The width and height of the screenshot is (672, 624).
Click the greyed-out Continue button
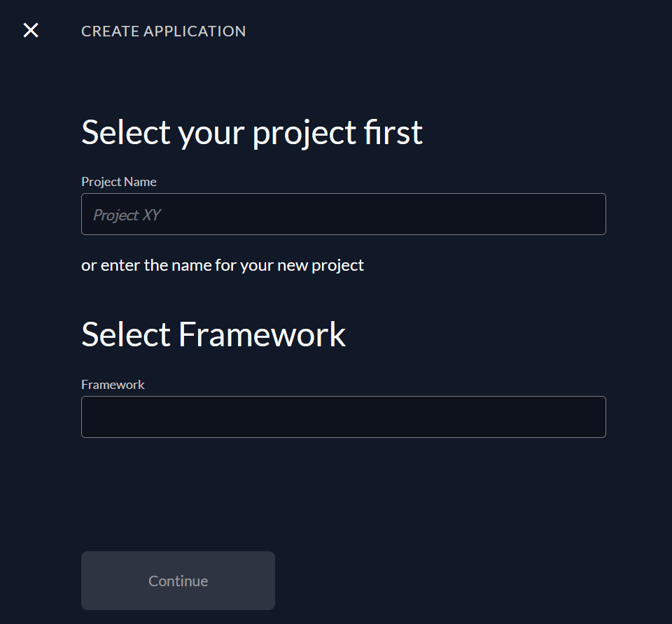pyautogui.click(x=178, y=581)
